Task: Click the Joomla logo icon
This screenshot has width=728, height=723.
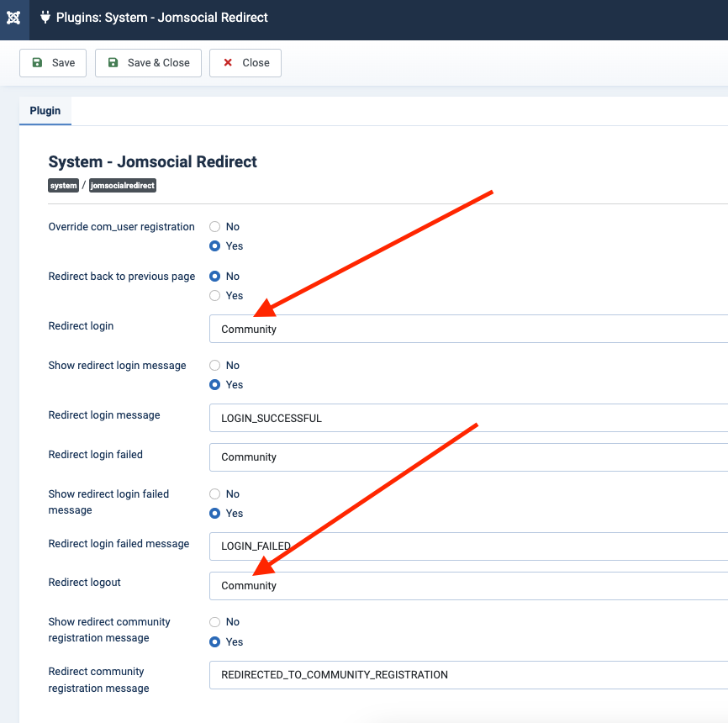Action: coord(13,18)
